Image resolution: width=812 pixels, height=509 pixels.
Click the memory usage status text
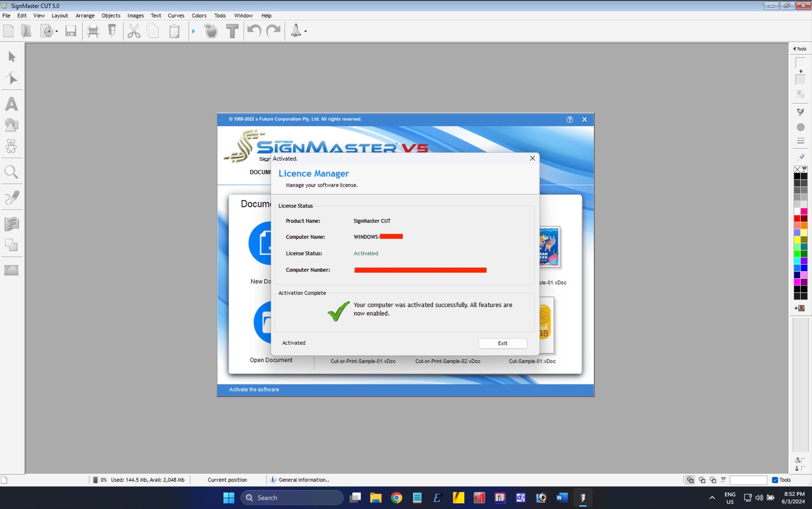coord(148,480)
